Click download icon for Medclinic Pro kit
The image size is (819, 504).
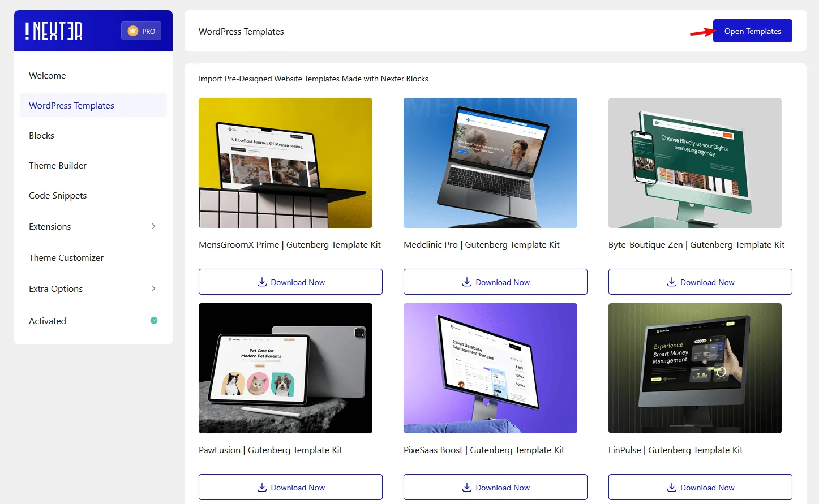[x=467, y=282]
